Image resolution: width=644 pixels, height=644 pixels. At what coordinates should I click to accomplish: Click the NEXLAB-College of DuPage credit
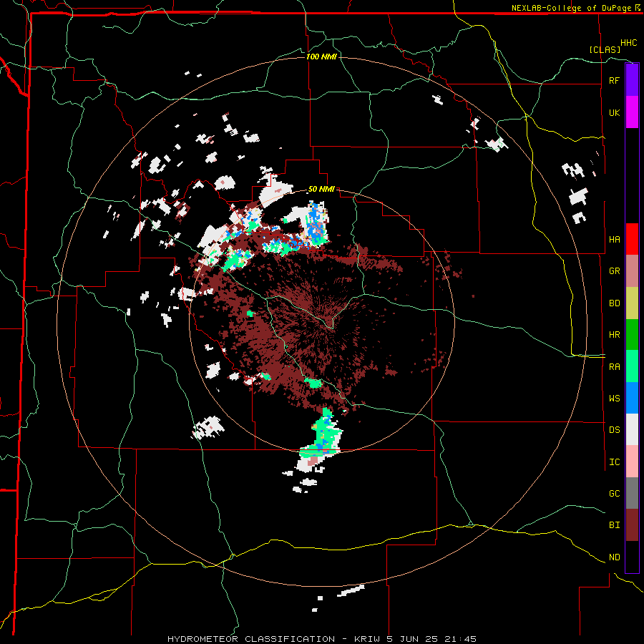[x=575, y=8]
